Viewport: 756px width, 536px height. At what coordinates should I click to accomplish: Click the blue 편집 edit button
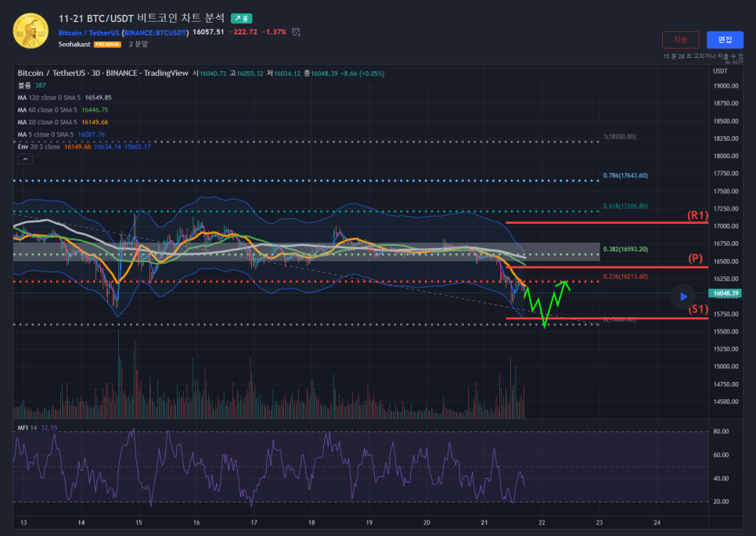click(x=725, y=40)
